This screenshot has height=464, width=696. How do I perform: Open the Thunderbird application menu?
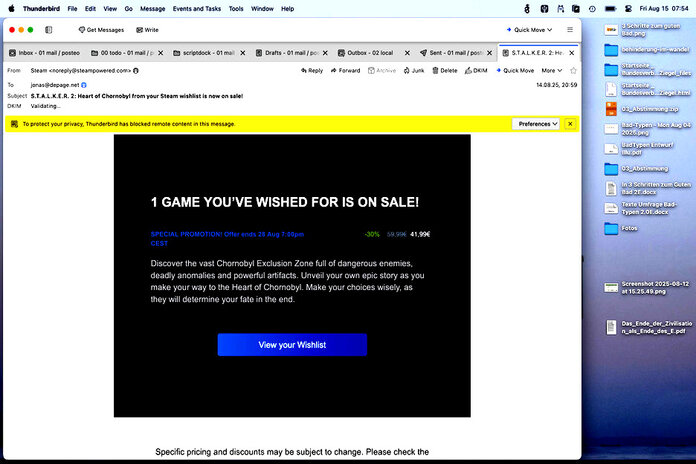pos(41,8)
